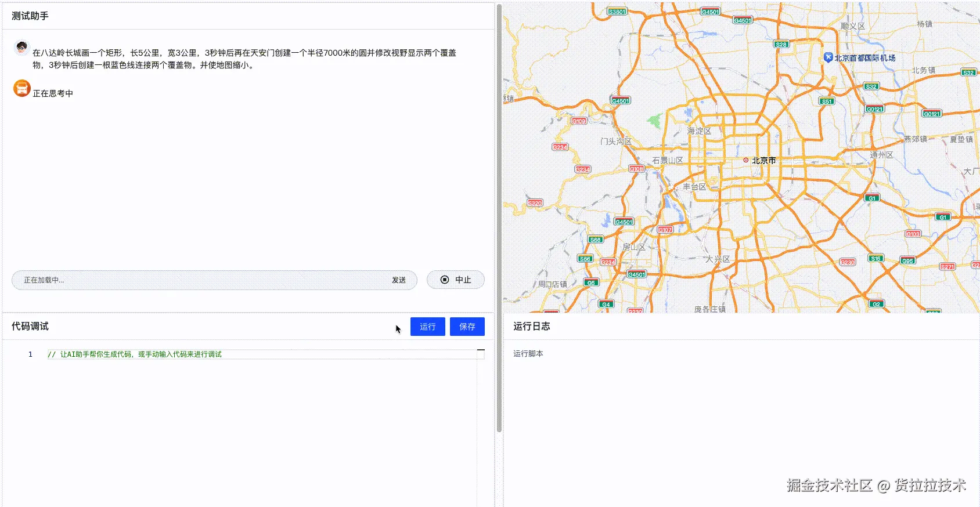This screenshot has height=507, width=980.
Task: Click the S320 road shield on map
Action: 535,203
